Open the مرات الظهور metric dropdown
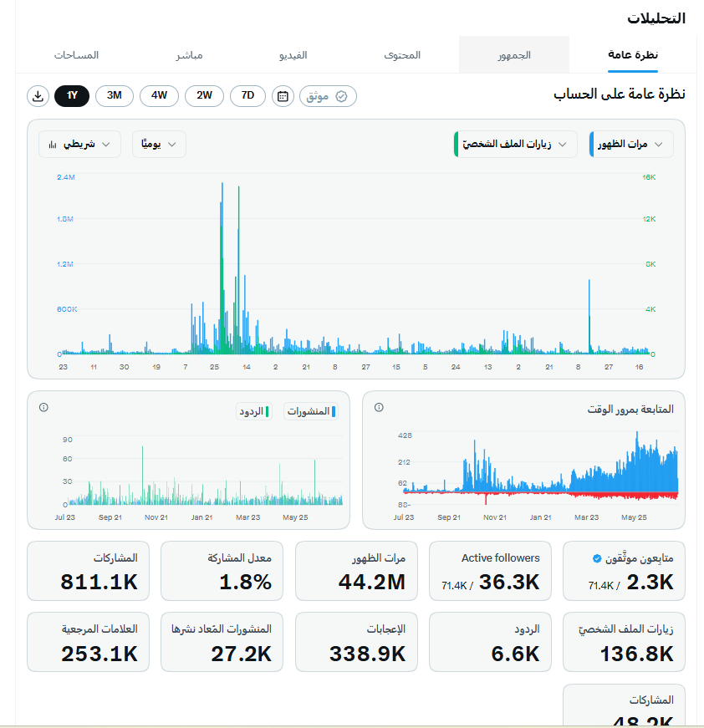The image size is (704, 728). tap(631, 145)
